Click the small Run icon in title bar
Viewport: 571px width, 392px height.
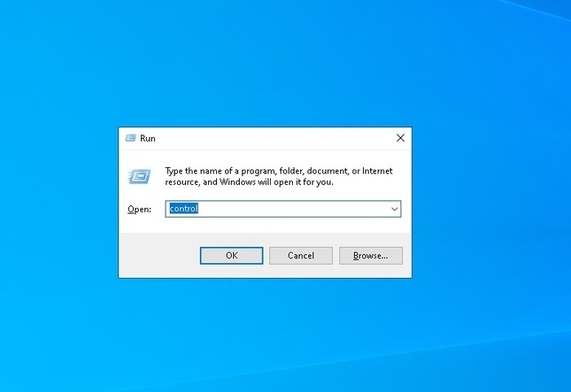point(131,138)
